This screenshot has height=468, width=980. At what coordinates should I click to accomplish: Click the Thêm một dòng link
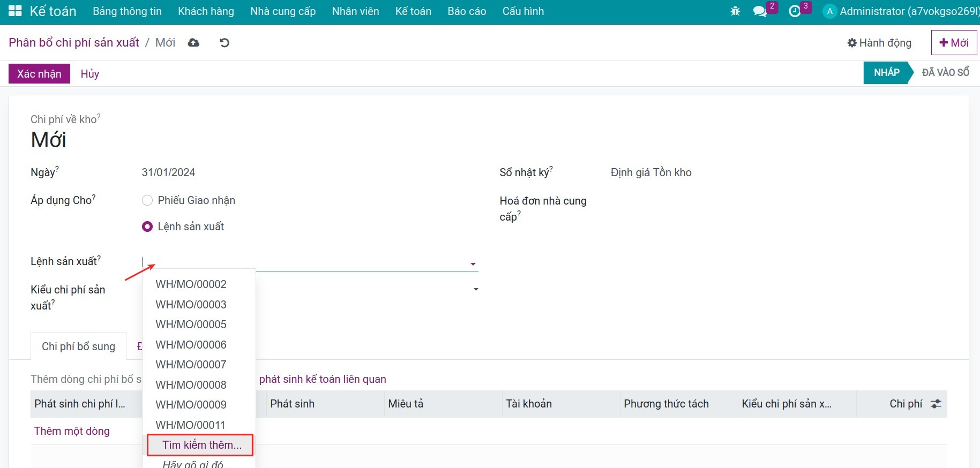coord(72,431)
